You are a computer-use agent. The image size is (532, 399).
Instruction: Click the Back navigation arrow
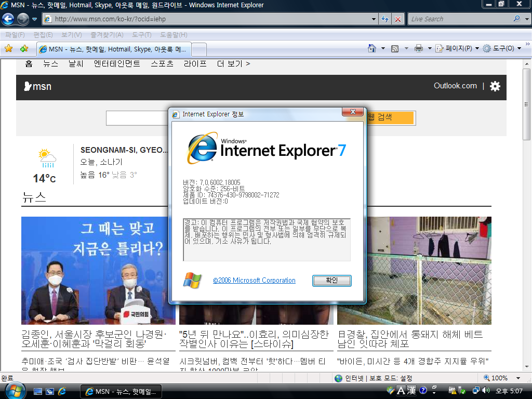tap(8, 19)
